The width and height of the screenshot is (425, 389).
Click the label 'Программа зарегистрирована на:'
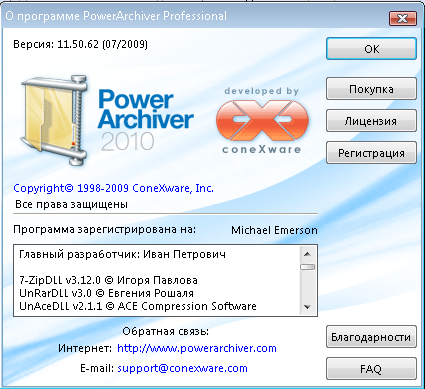104,230
